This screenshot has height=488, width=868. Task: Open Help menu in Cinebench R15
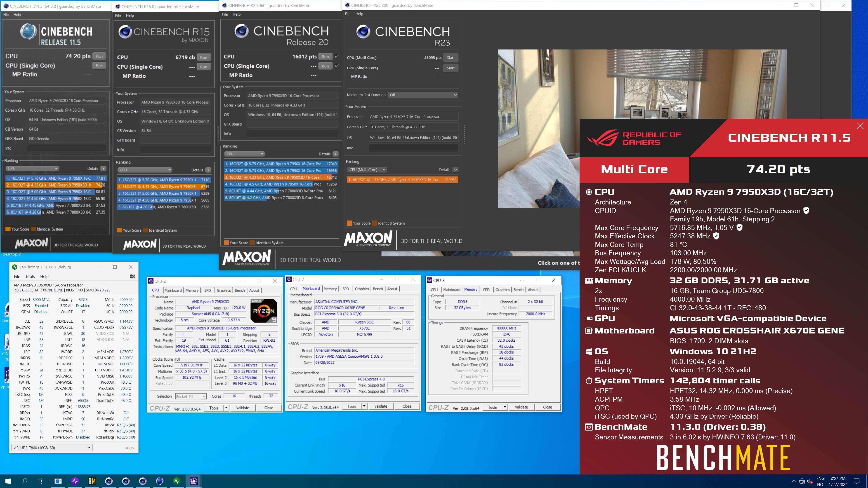[x=130, y=16]
